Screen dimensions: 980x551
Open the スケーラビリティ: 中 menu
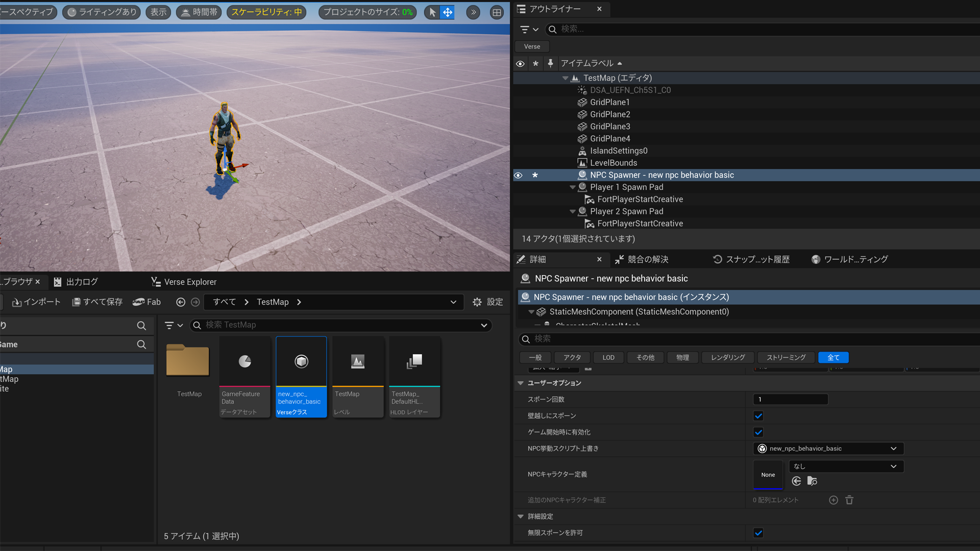pyautogui.click(x=266, y=12)
